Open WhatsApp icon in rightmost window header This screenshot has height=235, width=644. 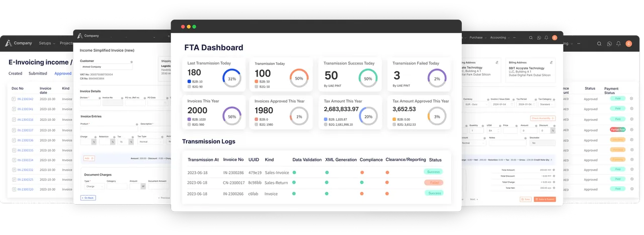coord(609,44)
